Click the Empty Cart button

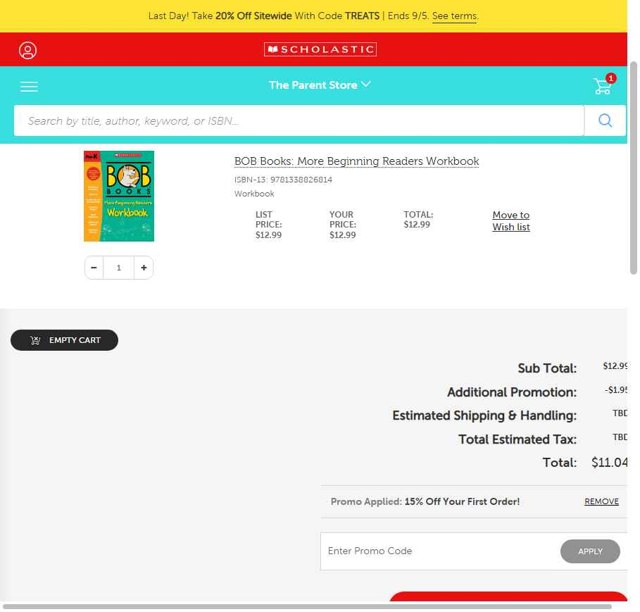(64, 340)
